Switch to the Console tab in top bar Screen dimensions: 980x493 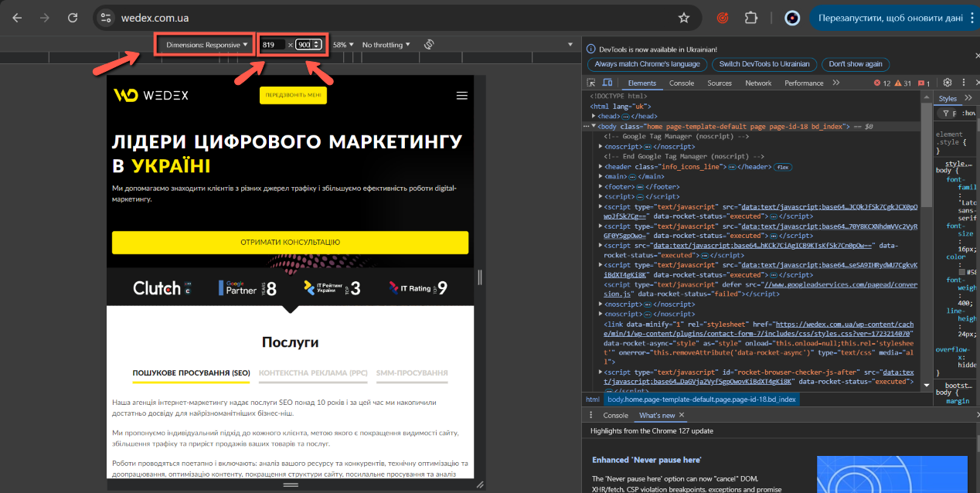tap(682, 83)
